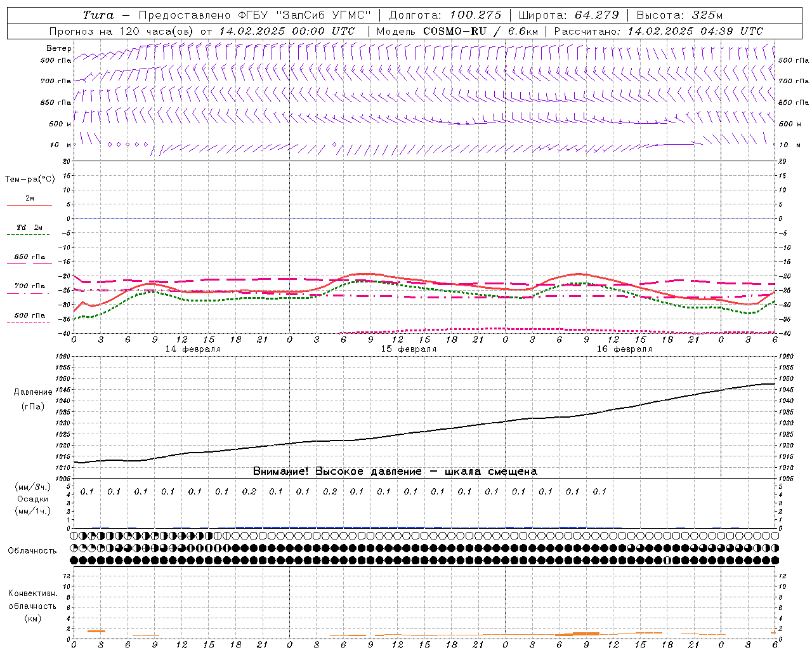Image resolution: width=812 pixels, height=650 pixels.
Task: Click the orange convective bar at hour 3, 14 февраля
Action: click(96, 631)
